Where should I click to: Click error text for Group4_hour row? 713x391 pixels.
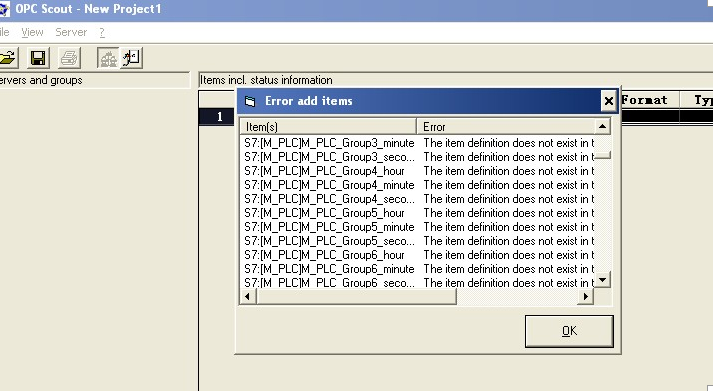coord(509,171)
